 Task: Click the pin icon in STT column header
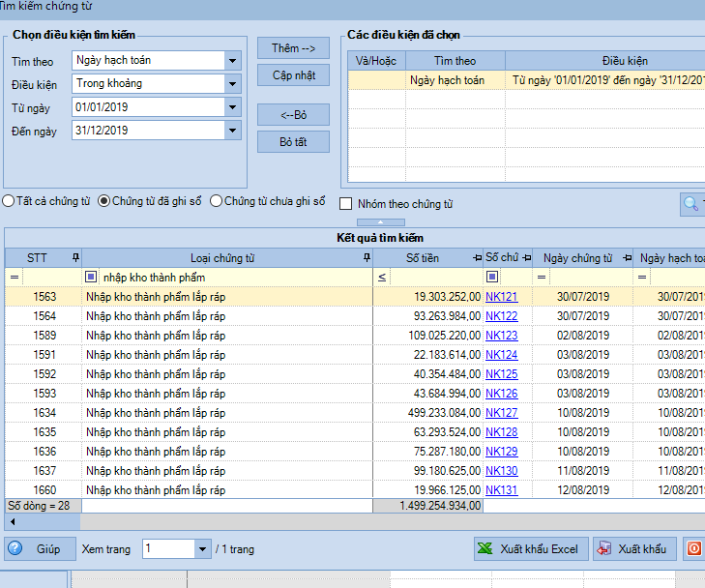tap(75, 258)
